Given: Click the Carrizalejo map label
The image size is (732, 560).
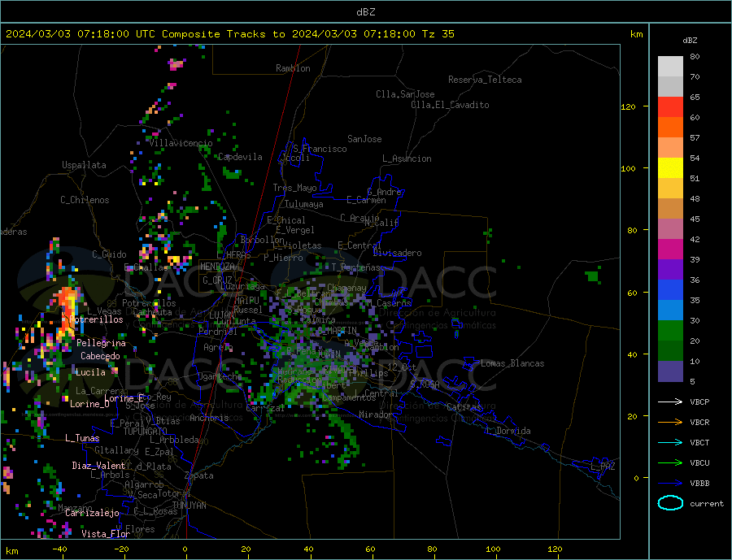Looking at the screenshot, I should [x=92, y=514].
